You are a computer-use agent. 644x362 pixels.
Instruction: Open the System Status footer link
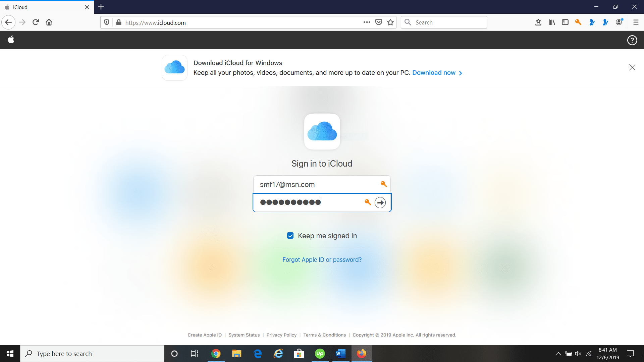tap(244, 335)
